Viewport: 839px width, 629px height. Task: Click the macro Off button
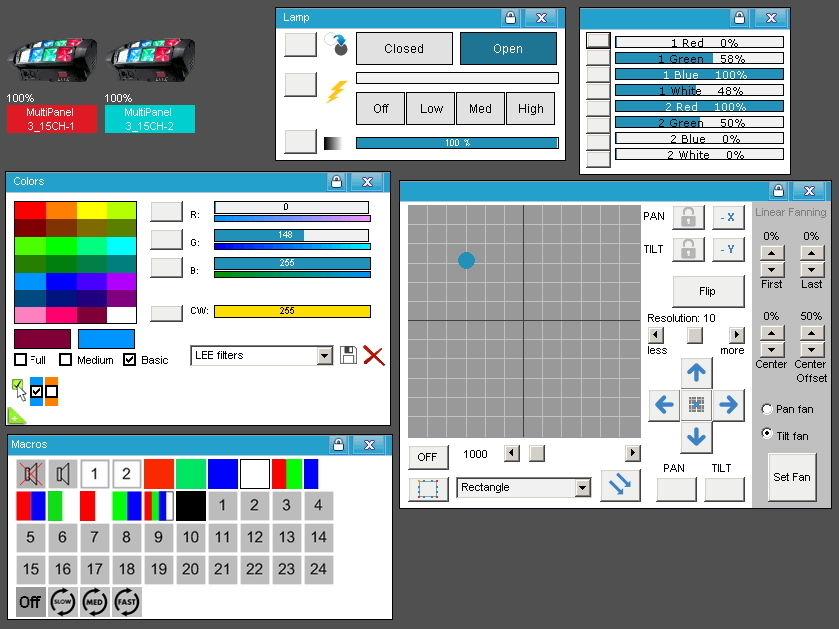coord(30,602)
